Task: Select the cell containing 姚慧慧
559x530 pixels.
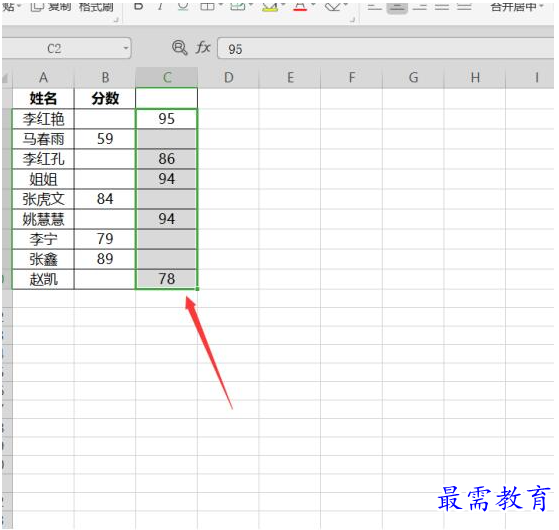Action: pyautogui.click(x=43, y=218)
